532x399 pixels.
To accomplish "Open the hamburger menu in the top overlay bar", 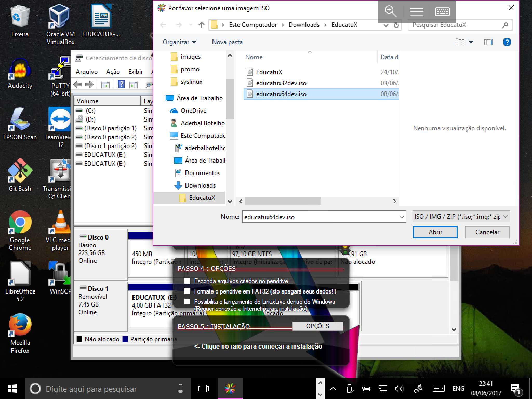I will tap(417, 12).
